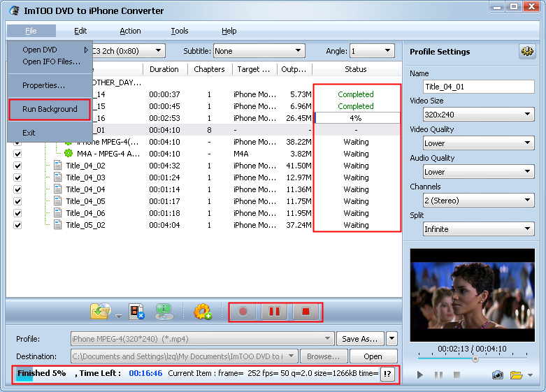This screenshot has width=546, height=392.
Task: Uncheck the Title_04_02 checkbox
Action: (17, 166)
